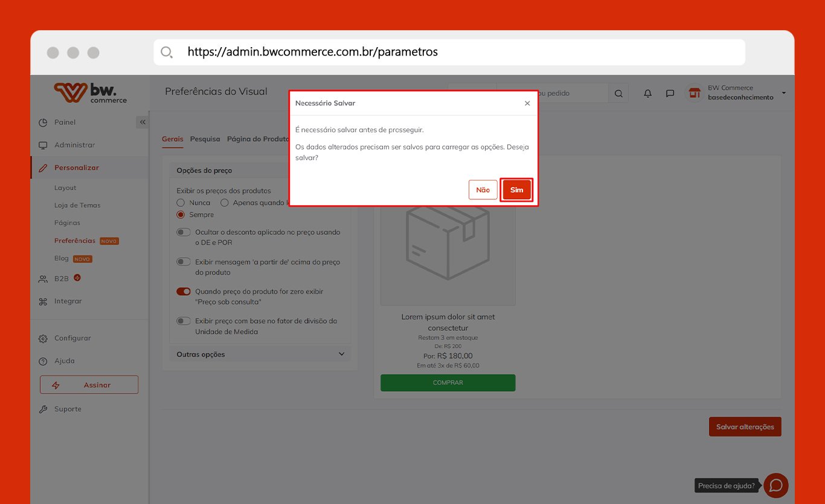Toggle Preço sob consulta switch

184,292
